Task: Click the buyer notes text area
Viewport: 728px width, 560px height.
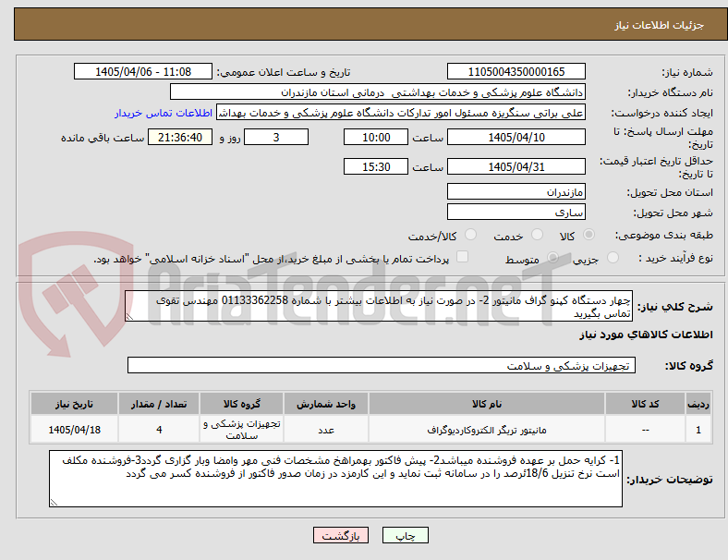Action: [335, 479]
